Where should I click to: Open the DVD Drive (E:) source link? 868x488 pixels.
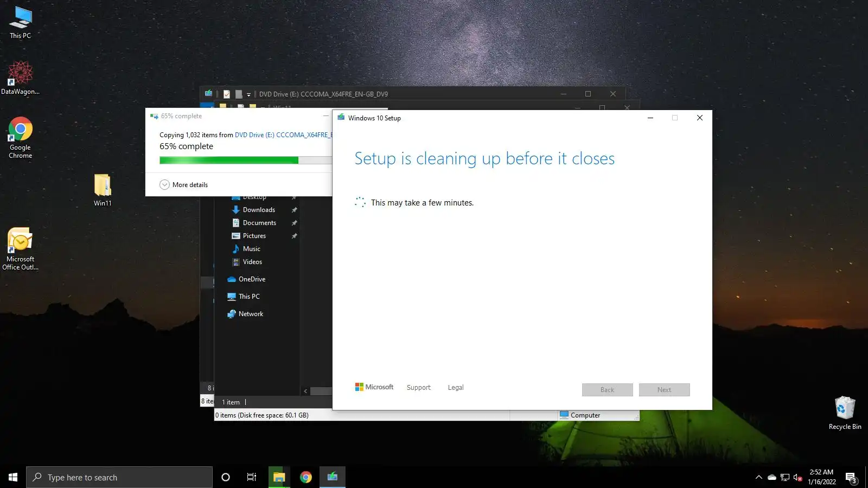(x=283, y=135)
